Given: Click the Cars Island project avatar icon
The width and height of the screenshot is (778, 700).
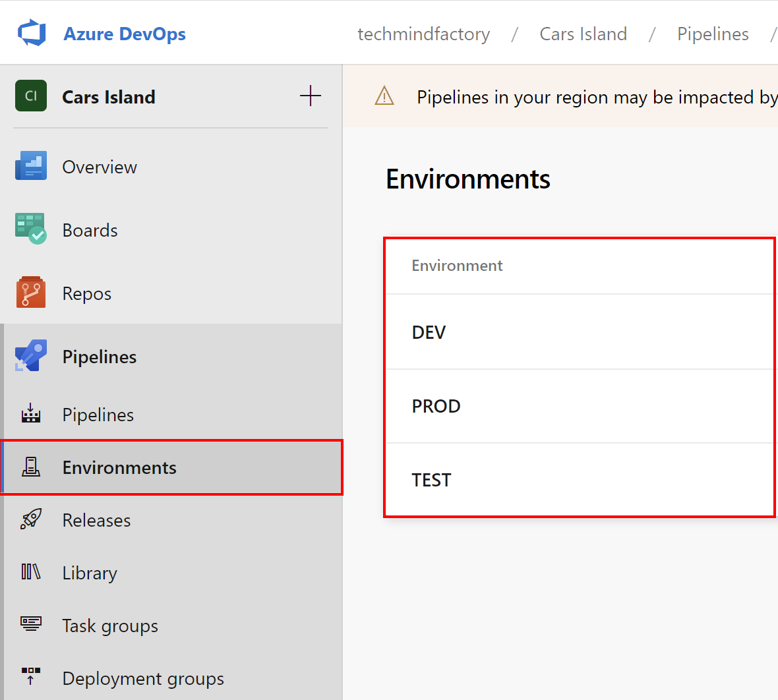Looking at the screenshot, I should pyautogui.click(x=31, y=96).
